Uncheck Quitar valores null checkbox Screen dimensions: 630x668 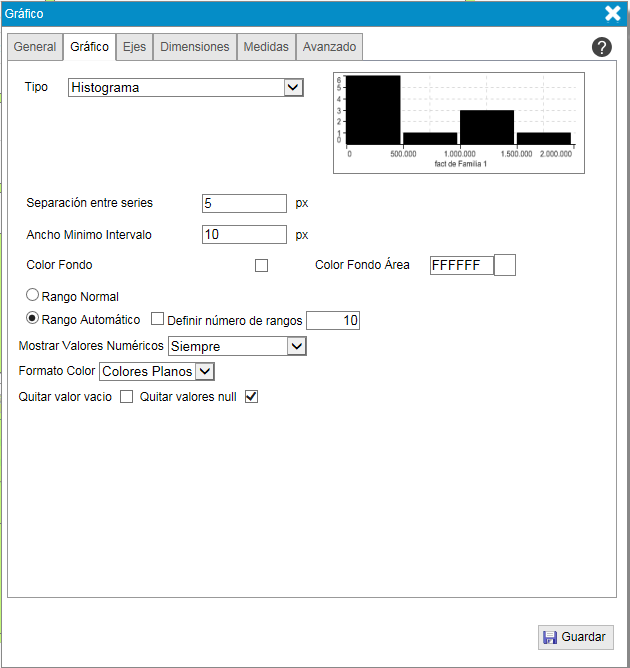pos(252,397)
